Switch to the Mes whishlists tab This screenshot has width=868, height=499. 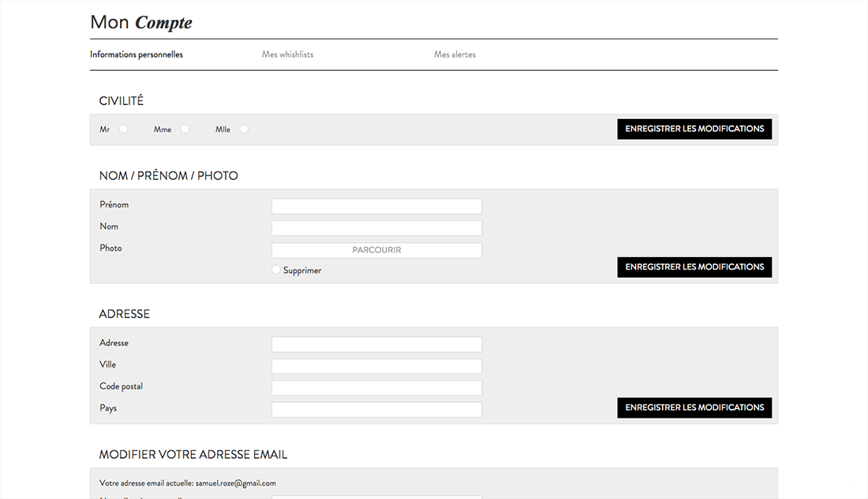point(287,54)
